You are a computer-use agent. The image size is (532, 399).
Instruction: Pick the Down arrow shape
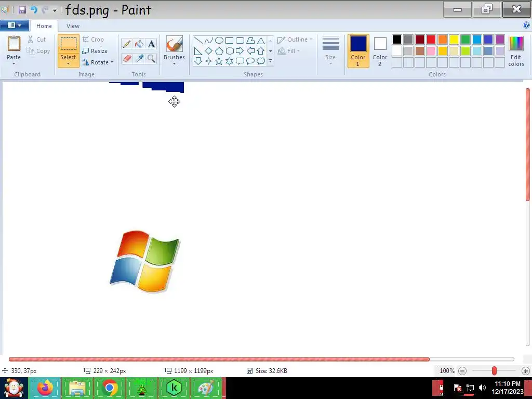(x=198, y=61)
